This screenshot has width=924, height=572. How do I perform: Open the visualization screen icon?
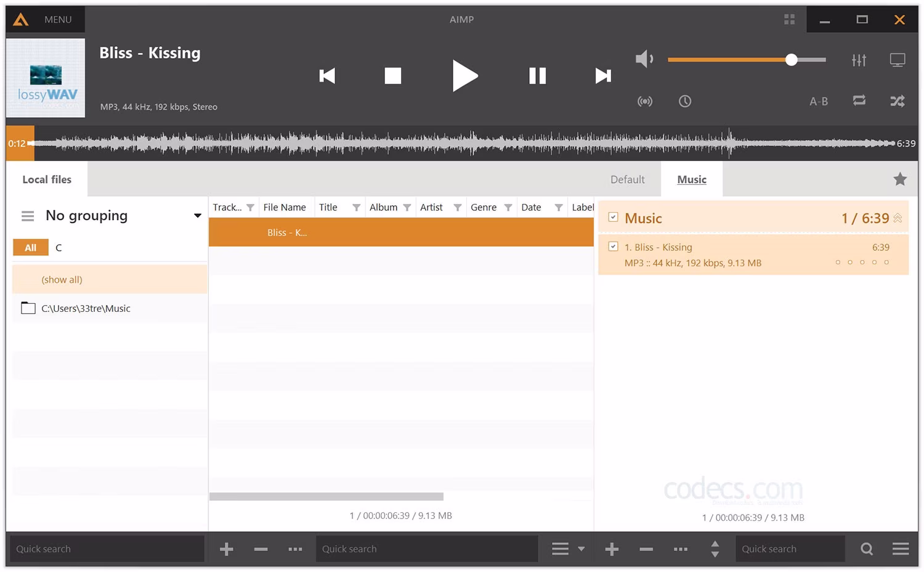(x=898, y=60)
